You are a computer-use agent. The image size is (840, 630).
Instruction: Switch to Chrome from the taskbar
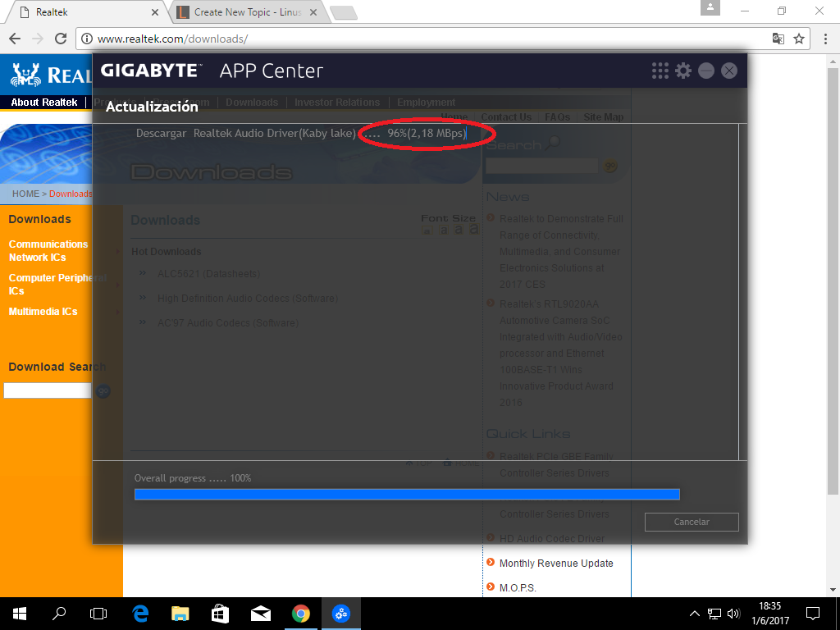(300, 614)
